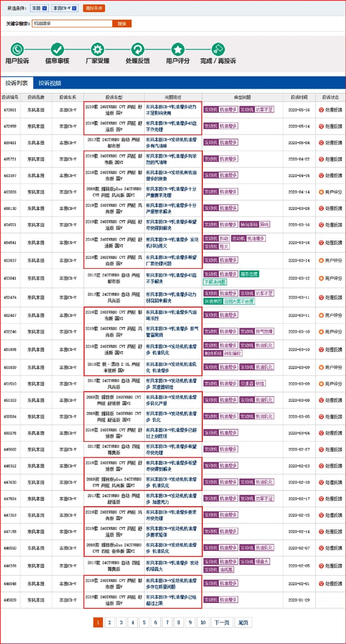
Task: Open the complaint titled 东风本田CR-V机油增多动力不足影响使用
Action: point(171,110)
